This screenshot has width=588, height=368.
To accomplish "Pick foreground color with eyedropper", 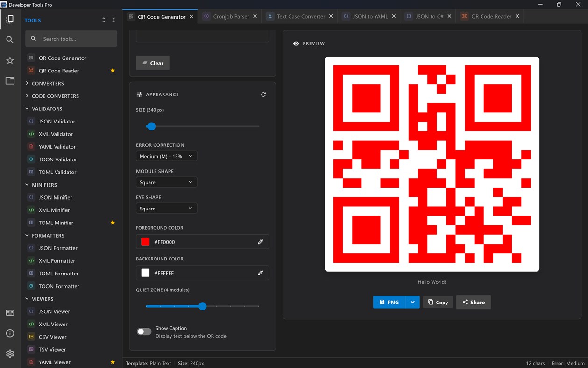I will point(261,242).
